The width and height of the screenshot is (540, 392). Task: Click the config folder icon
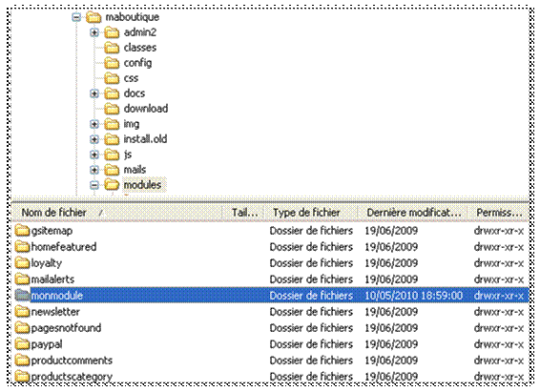(x=112, y=63)
